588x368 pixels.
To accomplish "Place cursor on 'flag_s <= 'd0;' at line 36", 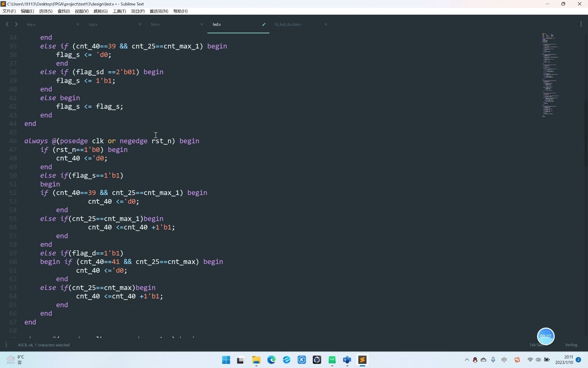I will tap(84, 55).
